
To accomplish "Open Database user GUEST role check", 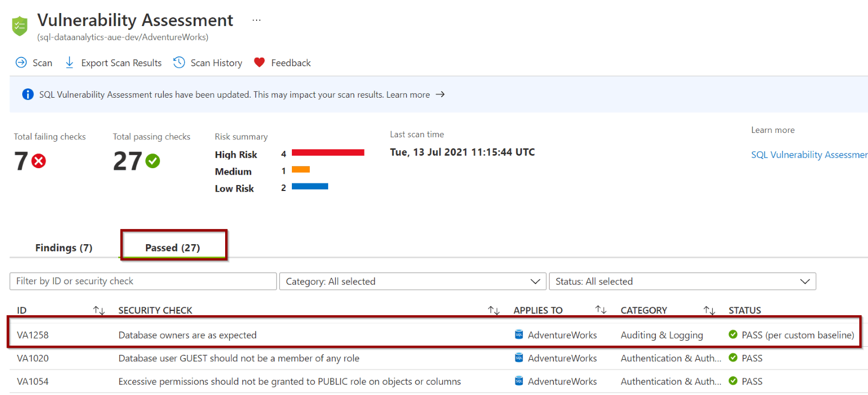I will (239, 359).
